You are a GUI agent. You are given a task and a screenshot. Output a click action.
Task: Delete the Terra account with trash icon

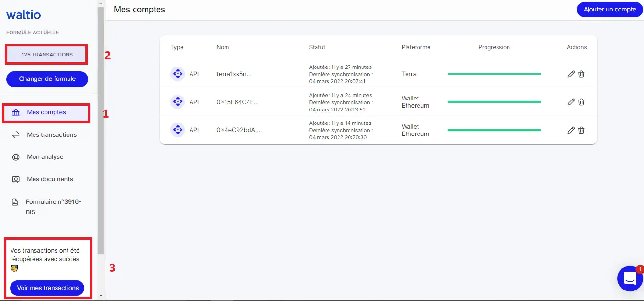581,74
